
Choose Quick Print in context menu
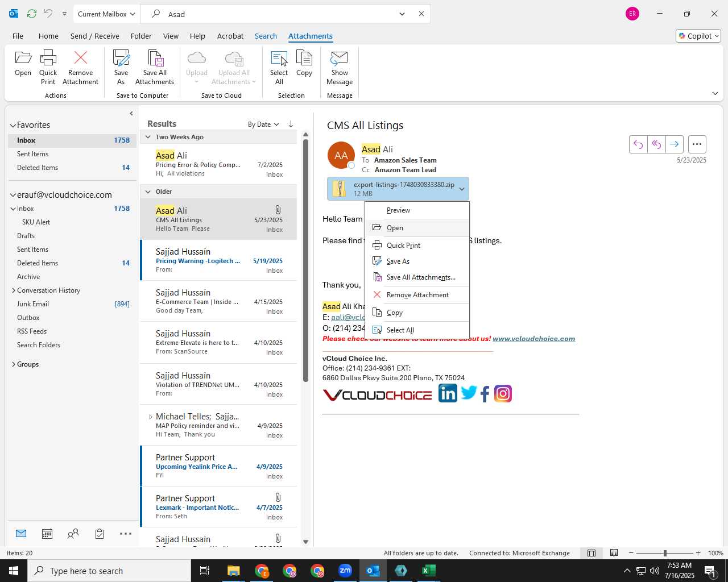point(417,246)
